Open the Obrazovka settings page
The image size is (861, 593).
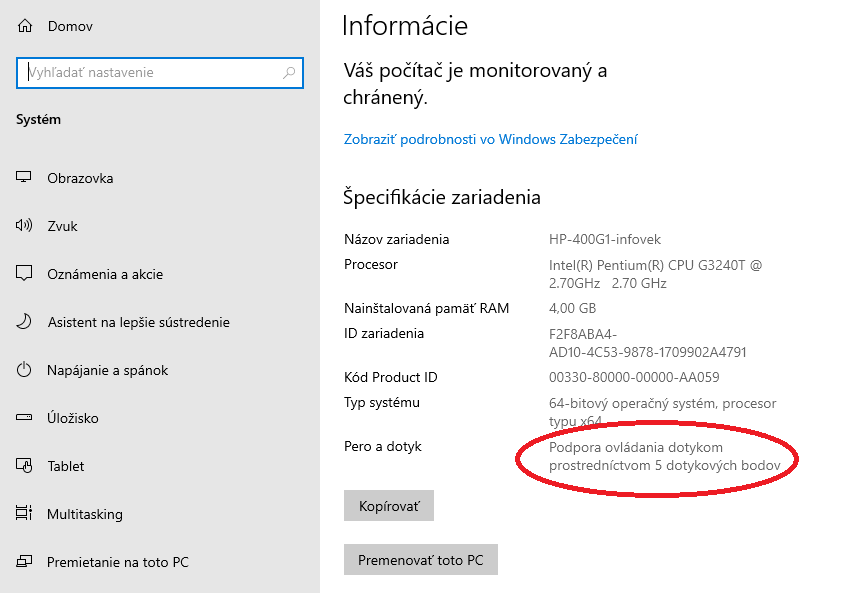coord(80,178)
